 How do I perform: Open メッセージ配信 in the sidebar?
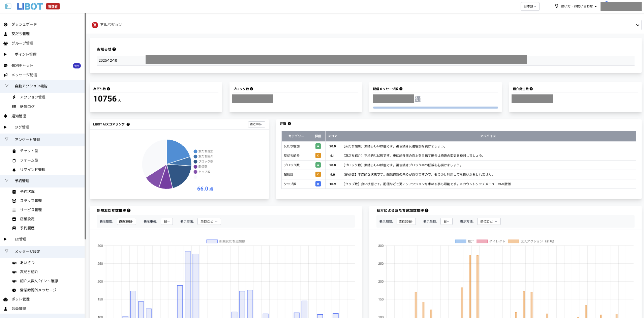24,75
